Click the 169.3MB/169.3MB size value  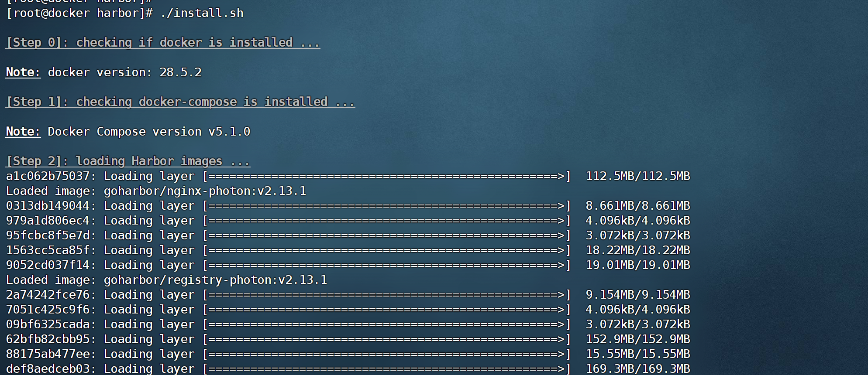click(638, 369)
